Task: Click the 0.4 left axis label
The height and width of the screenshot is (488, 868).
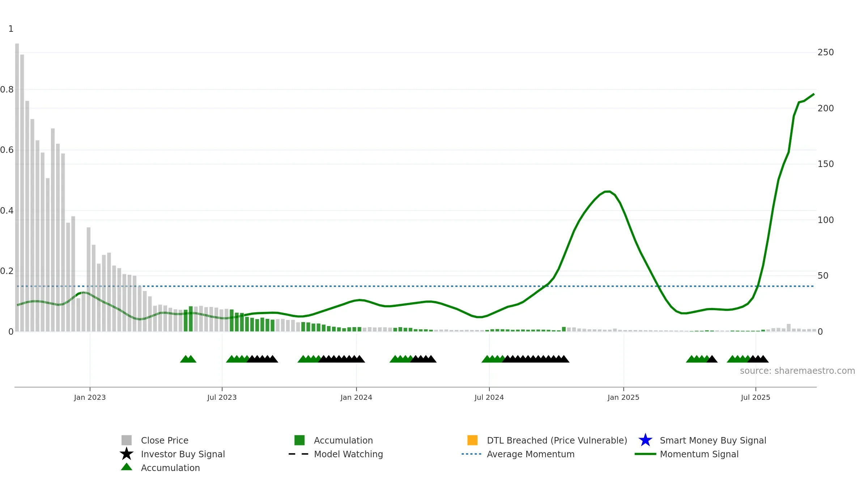Action: coord(7,211)
